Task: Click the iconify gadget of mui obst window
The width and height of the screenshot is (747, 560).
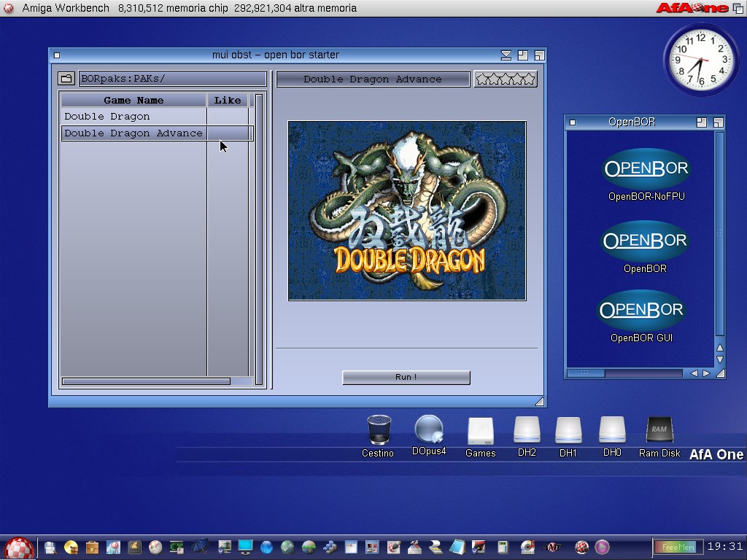Action: [506, 55]
